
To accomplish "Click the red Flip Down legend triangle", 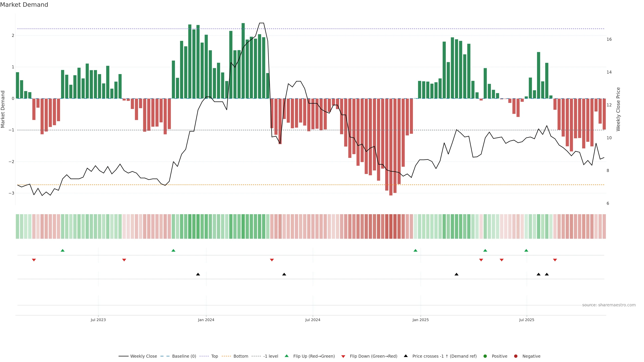I will 343,356.
